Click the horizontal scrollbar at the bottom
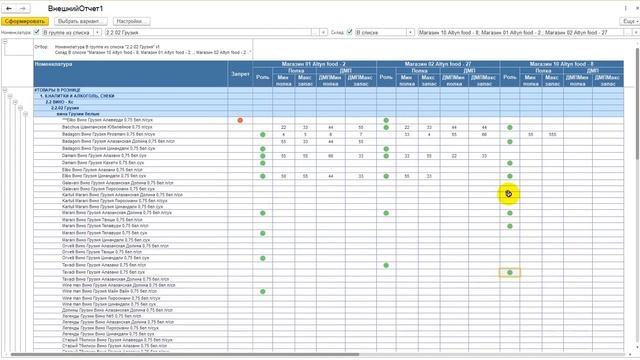This screenshot has height=360, width=640. coord(184,355)
